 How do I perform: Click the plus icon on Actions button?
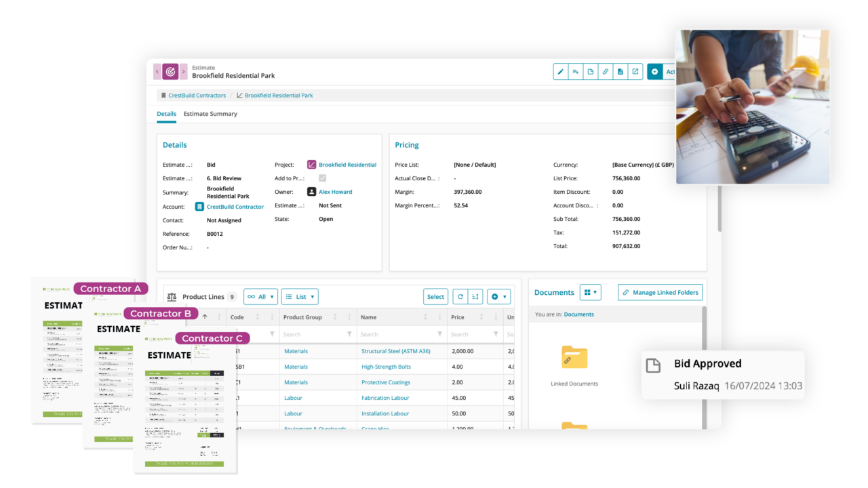[x=655, y=72]
